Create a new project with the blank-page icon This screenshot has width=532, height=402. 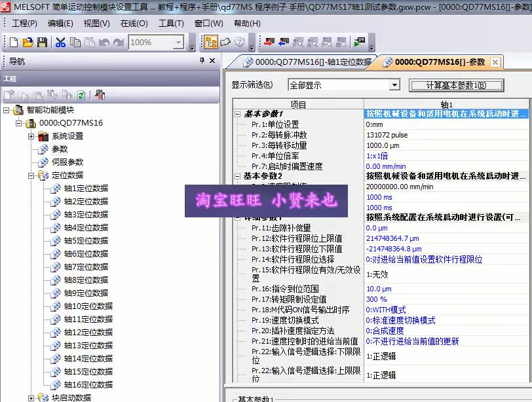pyautogui.click(x=14, y=43)
